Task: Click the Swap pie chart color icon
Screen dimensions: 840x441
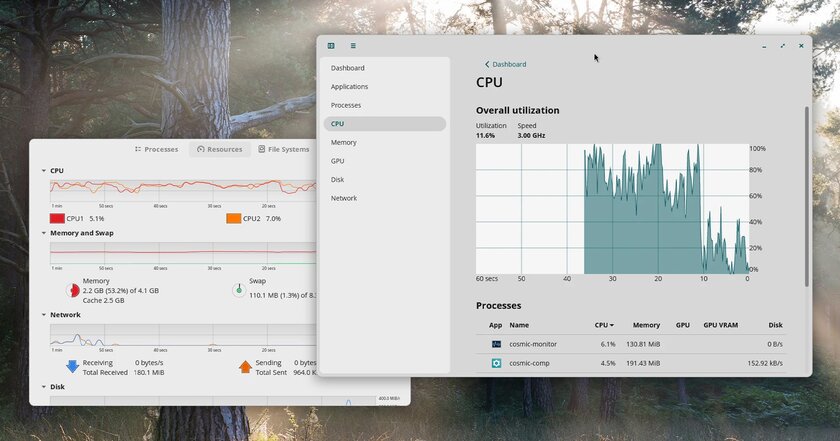Action: [x=239, y=290]
